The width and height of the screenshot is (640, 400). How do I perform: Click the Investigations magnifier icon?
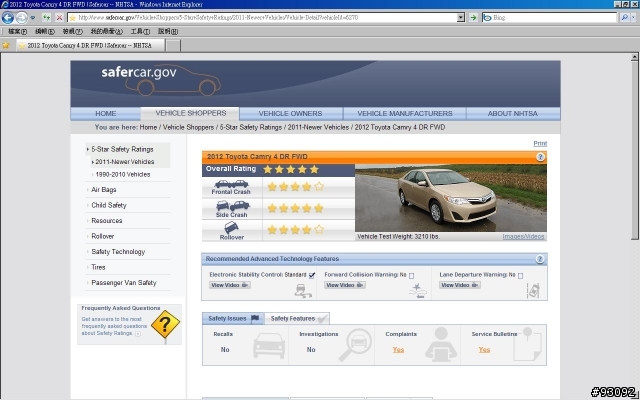pos(355,345)
